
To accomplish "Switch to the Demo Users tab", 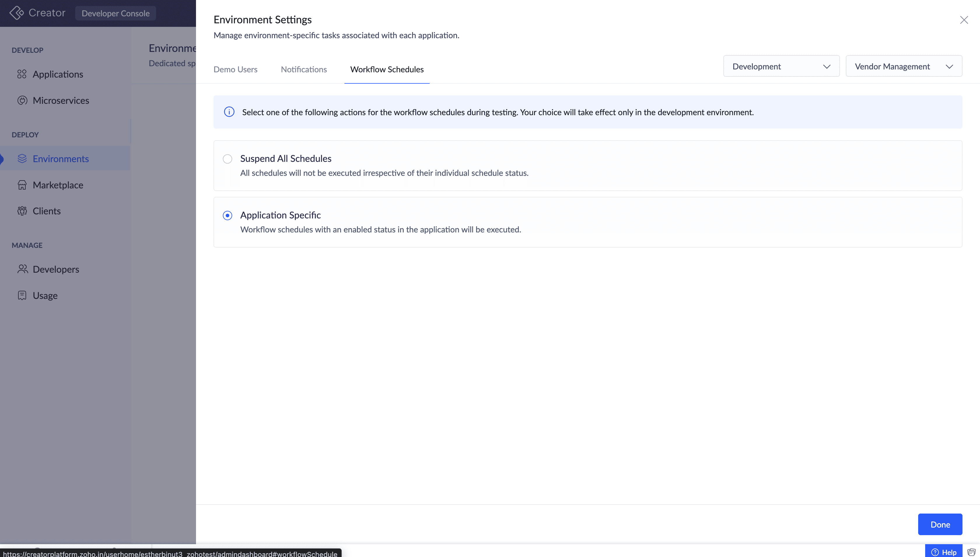I will point(235,69).
